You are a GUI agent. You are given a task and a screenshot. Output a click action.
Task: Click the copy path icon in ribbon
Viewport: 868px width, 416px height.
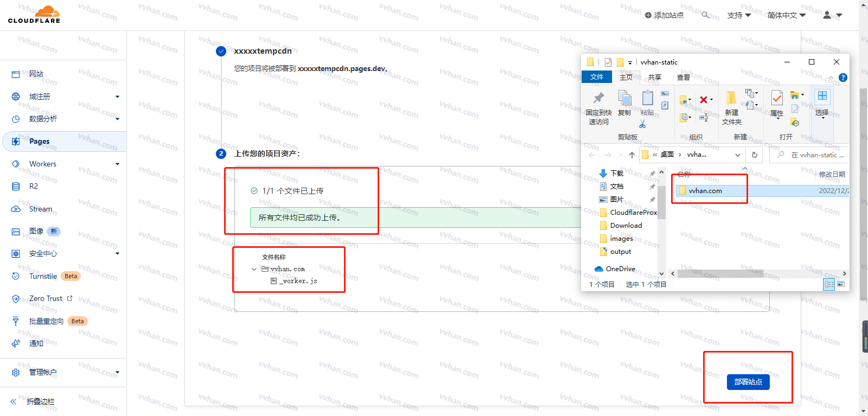tap(665, 93)
